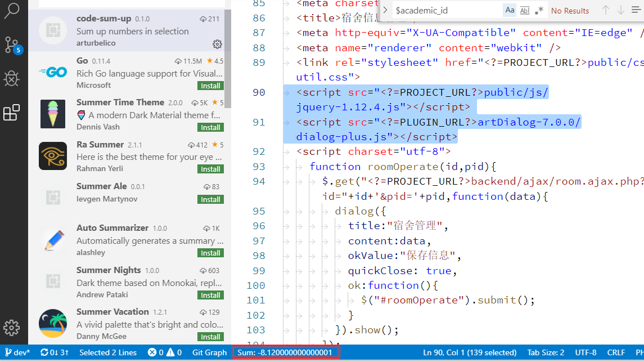Install the Summer Time Theme extension
The height and width of the screenshot is (362, 644).
(x=211, y=127)
